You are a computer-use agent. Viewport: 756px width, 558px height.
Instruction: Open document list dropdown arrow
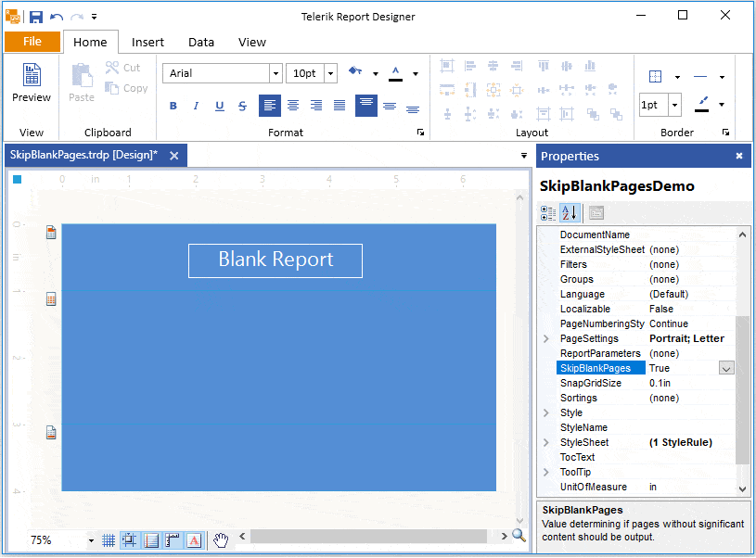tap(524, 156)
